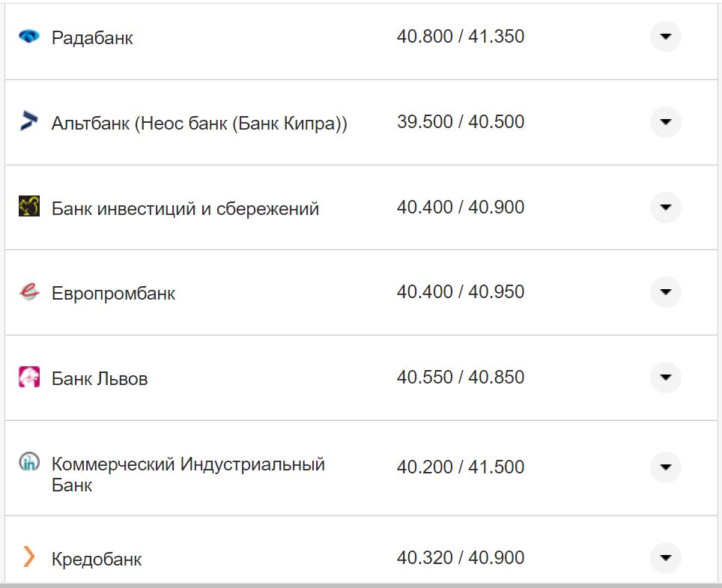Open the Европромбанк name link
Screen dimensions: 722x588
tap(113, 293)
